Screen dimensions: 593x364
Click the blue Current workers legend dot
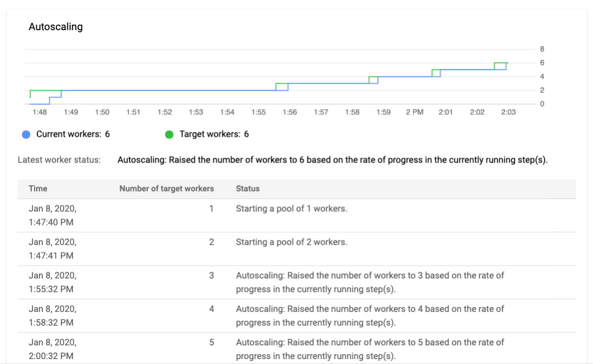click(x=26, y=135)
